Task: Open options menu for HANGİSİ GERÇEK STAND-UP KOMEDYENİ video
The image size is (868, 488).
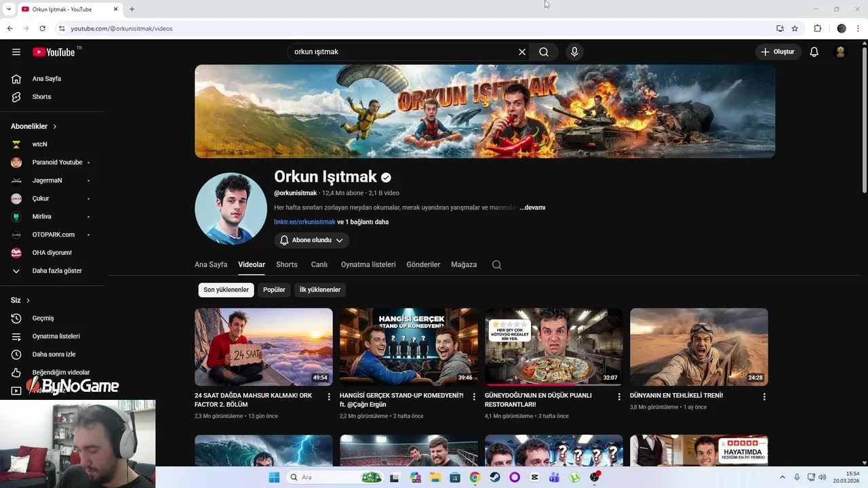Action: (x=474, y=396)
